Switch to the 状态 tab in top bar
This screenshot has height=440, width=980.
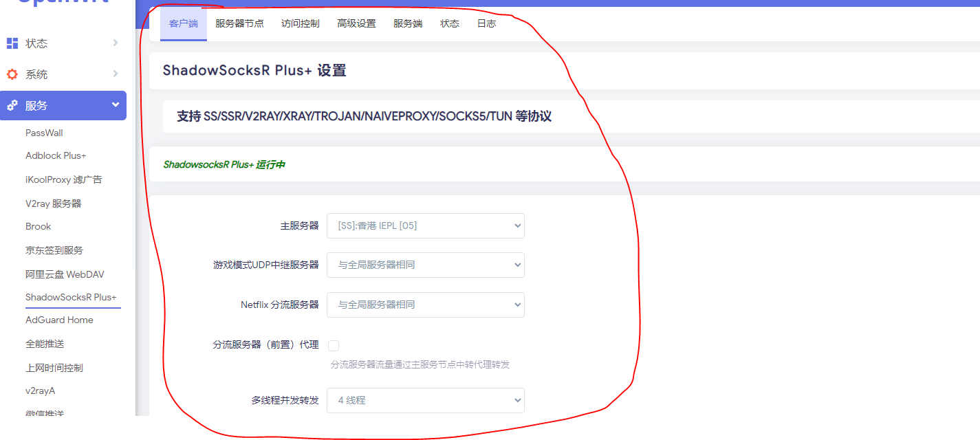coord(450,23)
